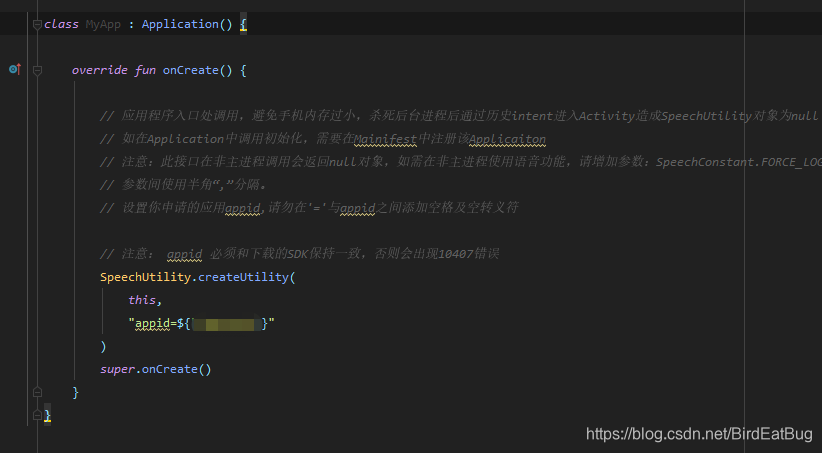Click the "appid=${ string literal
Screen dimensions: 822x453
(x=159, y=323)
